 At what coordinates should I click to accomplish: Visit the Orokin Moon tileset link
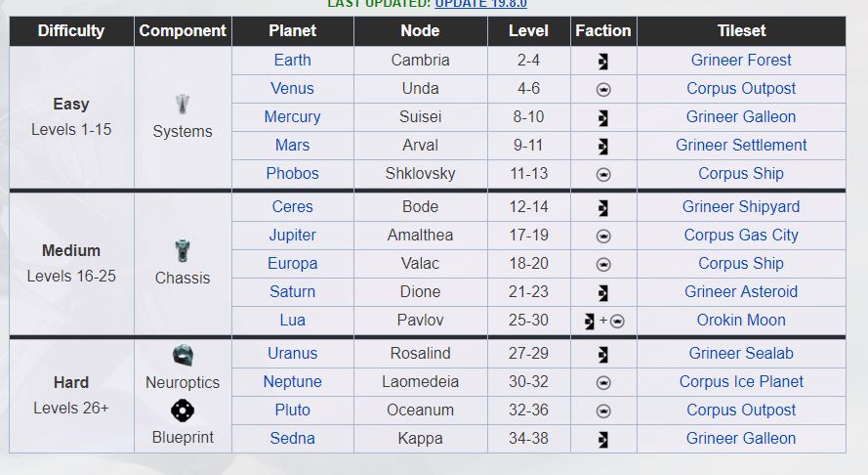click(x=741, y=321)
